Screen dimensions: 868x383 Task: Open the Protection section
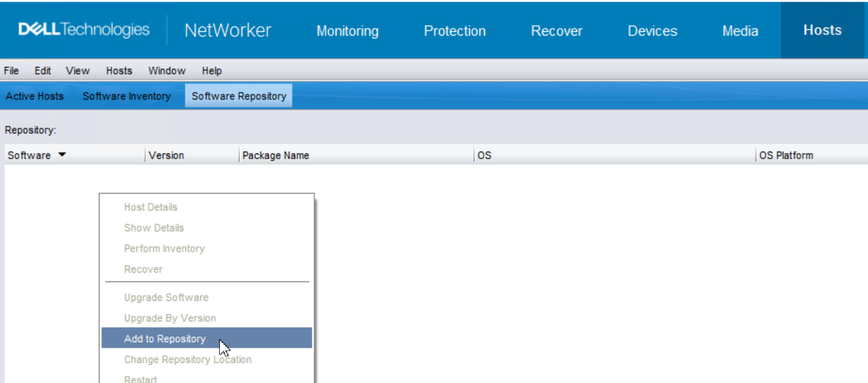pyautogui.click(x=455, y=31)
